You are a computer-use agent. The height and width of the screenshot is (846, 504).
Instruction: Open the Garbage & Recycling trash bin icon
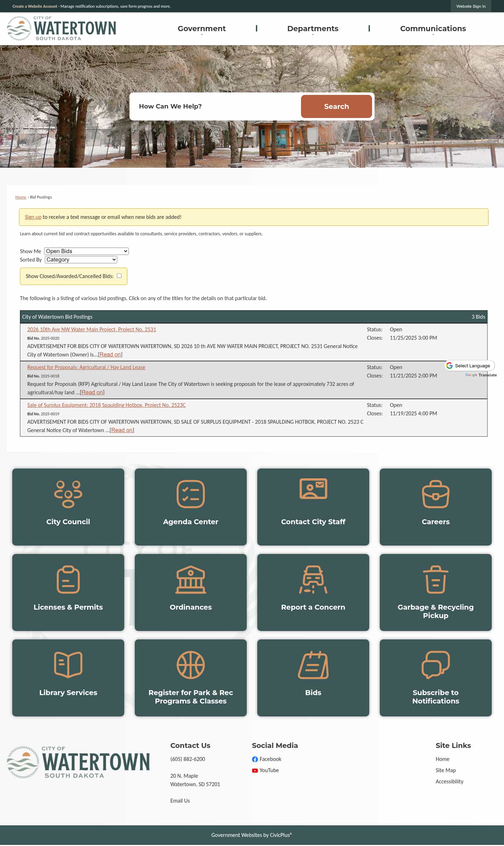click(x=435, y=580)
